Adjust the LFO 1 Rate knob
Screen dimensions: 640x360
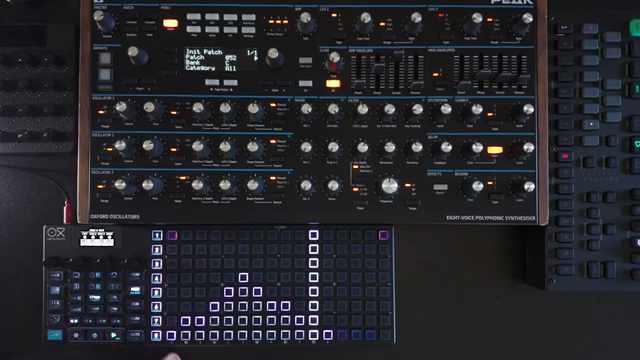413,22
